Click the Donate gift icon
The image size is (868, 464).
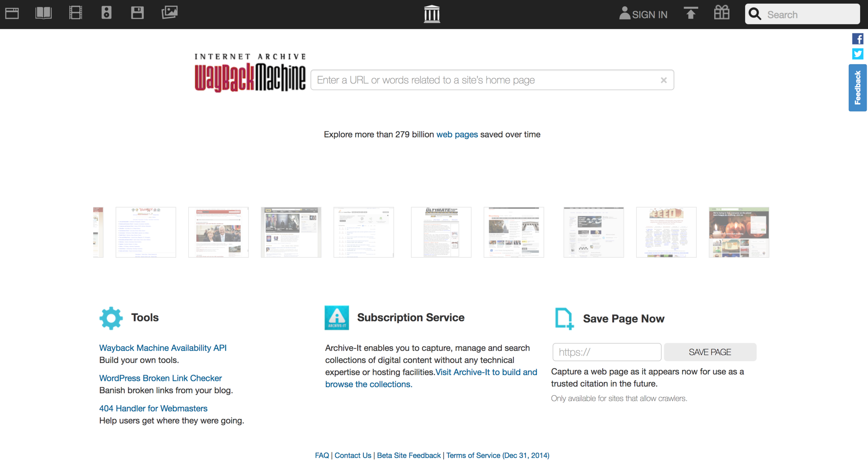(721, 13)
